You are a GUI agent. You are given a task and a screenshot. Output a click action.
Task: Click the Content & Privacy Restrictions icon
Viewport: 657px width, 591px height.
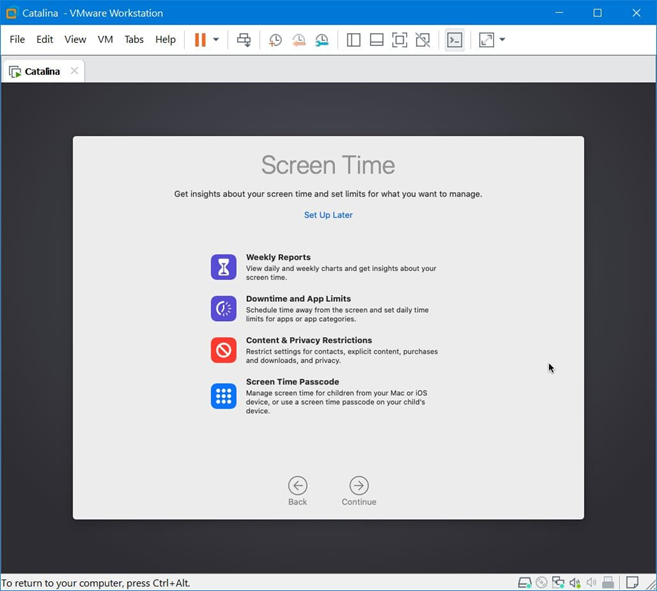tap(223, 350)
